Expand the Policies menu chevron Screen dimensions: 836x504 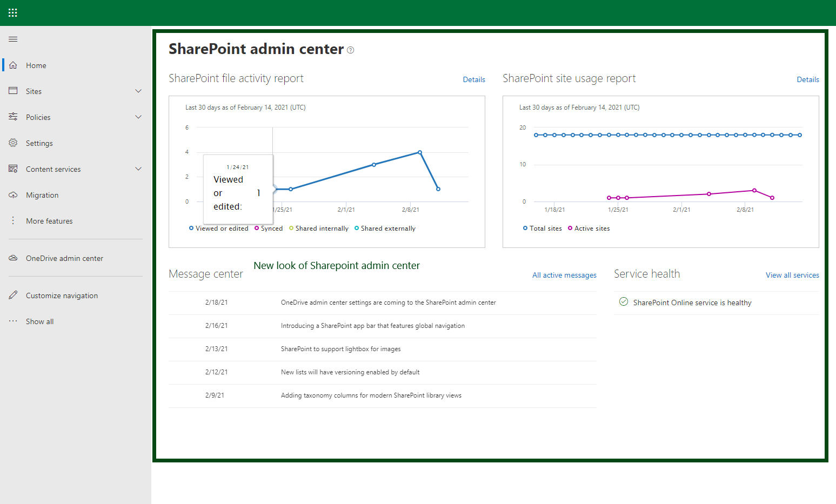[x=138, y=117]
